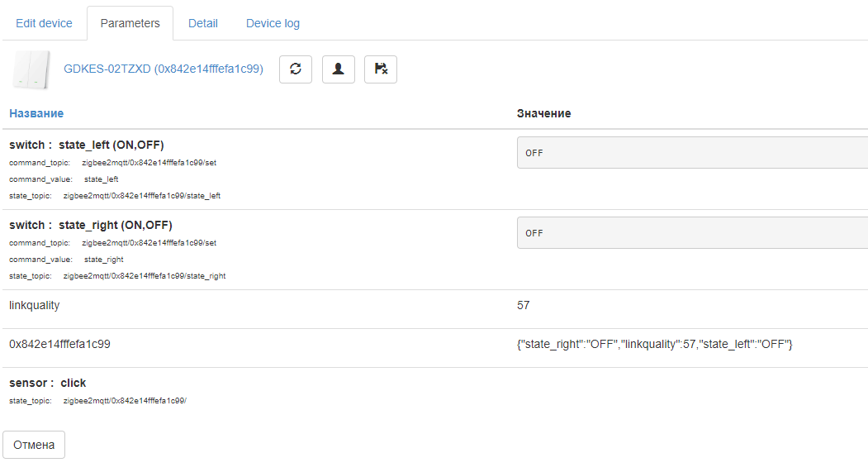Switch to the Edit device tab

tap(44, 23)
